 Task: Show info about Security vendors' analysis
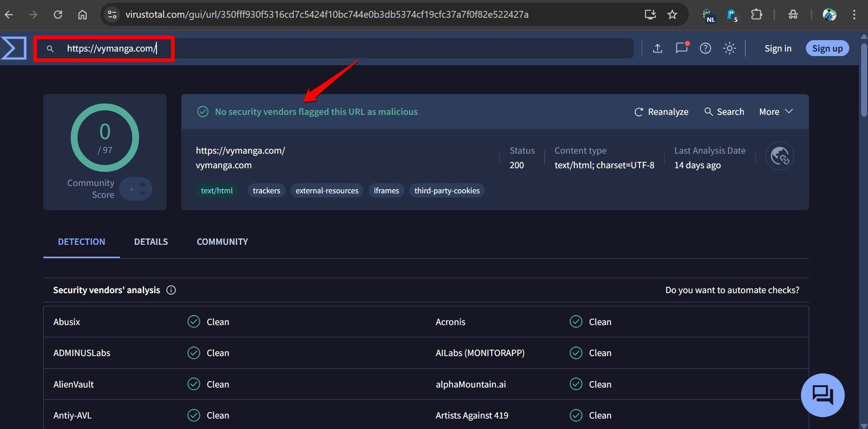pyautogui.click(x=171, y=290)
